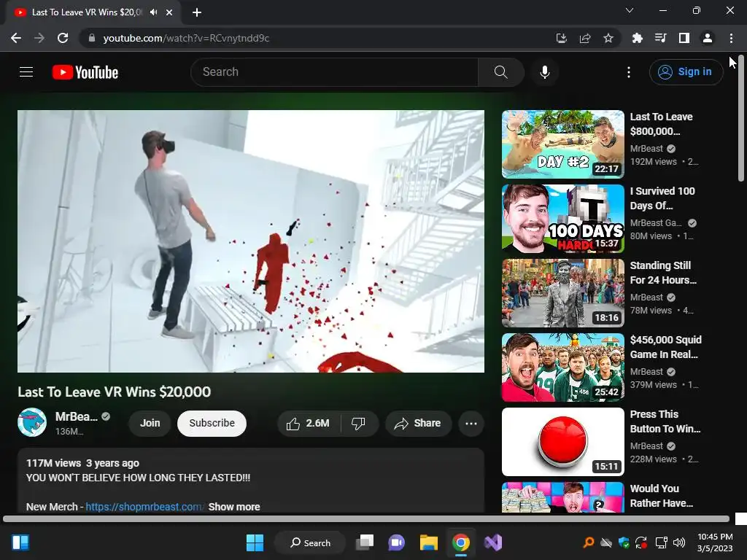747x560 pixels.
Task: Reload the YouTube page
Action: coord(63,38)
